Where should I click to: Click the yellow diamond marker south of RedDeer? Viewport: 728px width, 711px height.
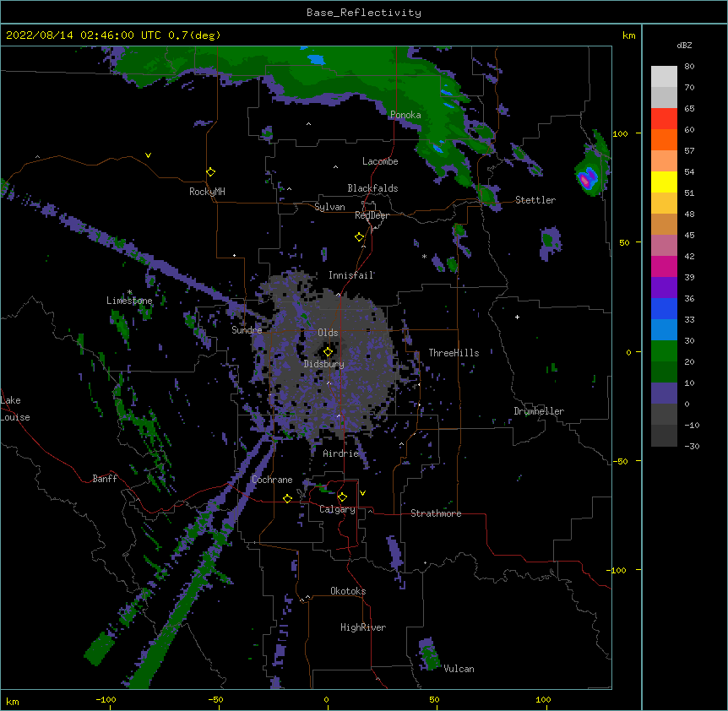pos(359,237)
